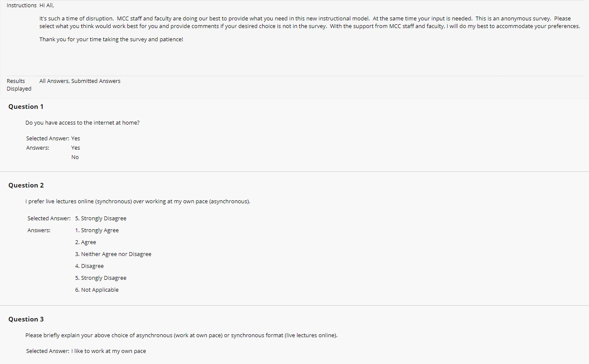
Task: Click Question 1 'Selected Answer: Yes' value
Action: point(76,139)
